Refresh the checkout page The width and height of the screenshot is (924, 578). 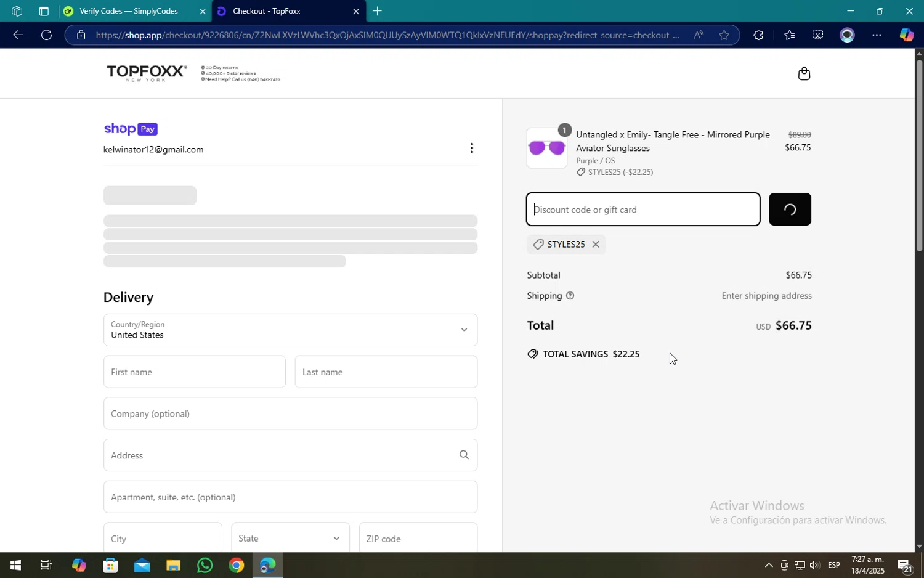[x=46, y=35]
